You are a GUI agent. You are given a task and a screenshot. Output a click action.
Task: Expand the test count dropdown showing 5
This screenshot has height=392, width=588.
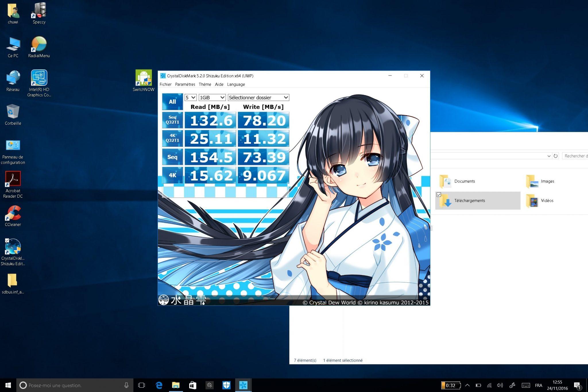click(x=190, y=98)
